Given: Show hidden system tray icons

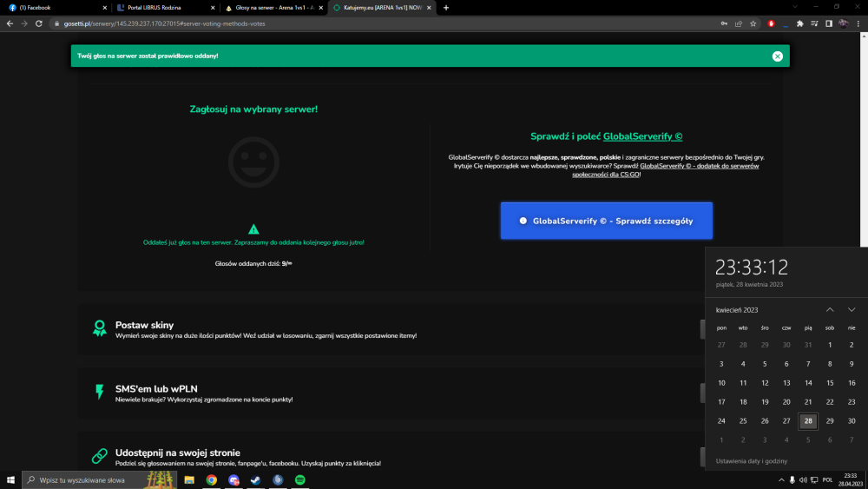Looking at the screenshot, I should 781,480.
